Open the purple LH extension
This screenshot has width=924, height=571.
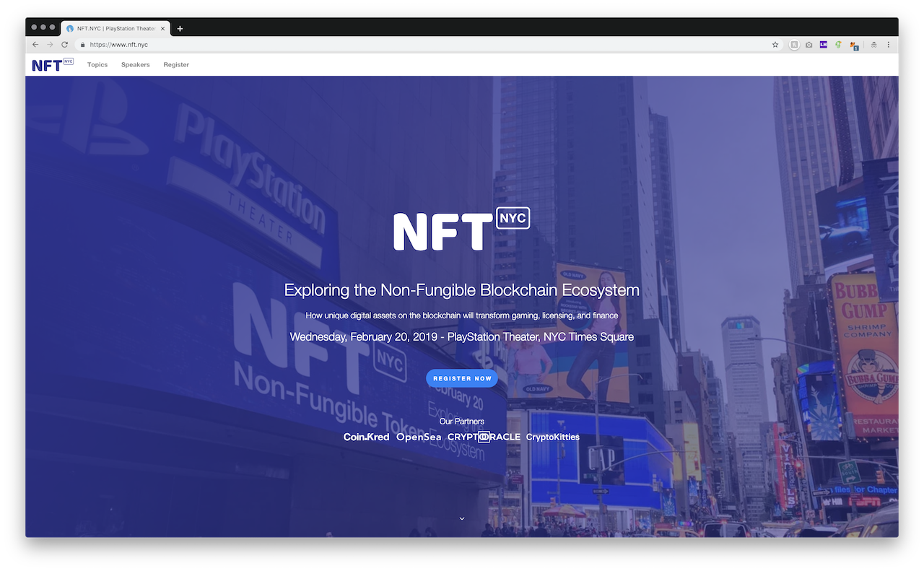tap(824, 45)
